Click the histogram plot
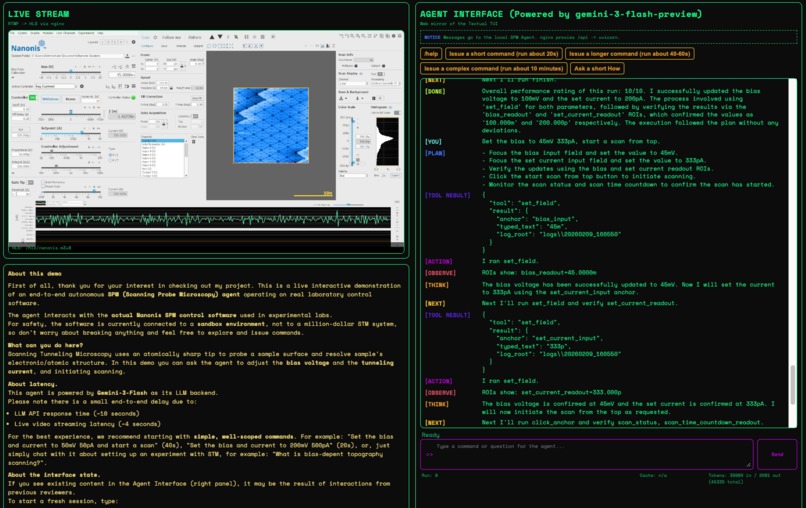Image resolution: width=806 pixels, height=508 pixels. (388, 141)
